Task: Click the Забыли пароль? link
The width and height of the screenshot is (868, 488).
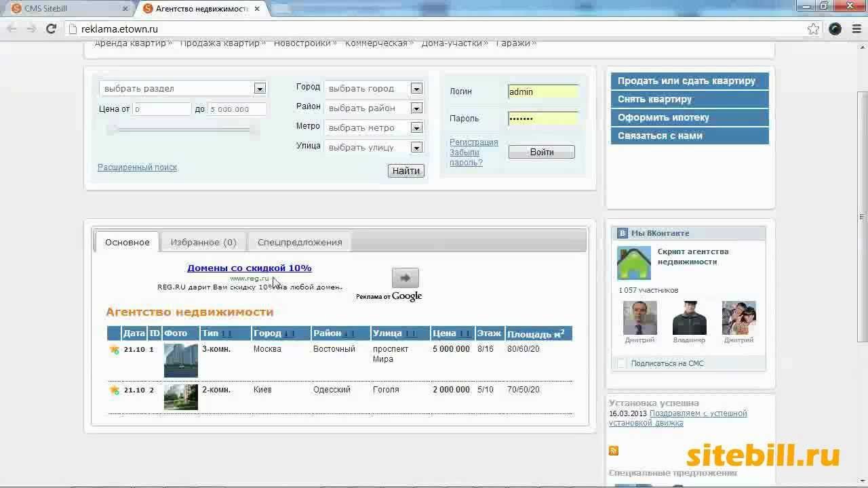Action: point(466,157)
